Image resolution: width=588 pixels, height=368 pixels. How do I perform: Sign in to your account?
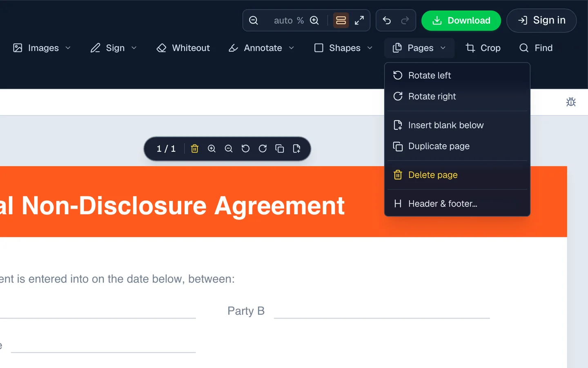pyautogui.click(x=541, y=20)
